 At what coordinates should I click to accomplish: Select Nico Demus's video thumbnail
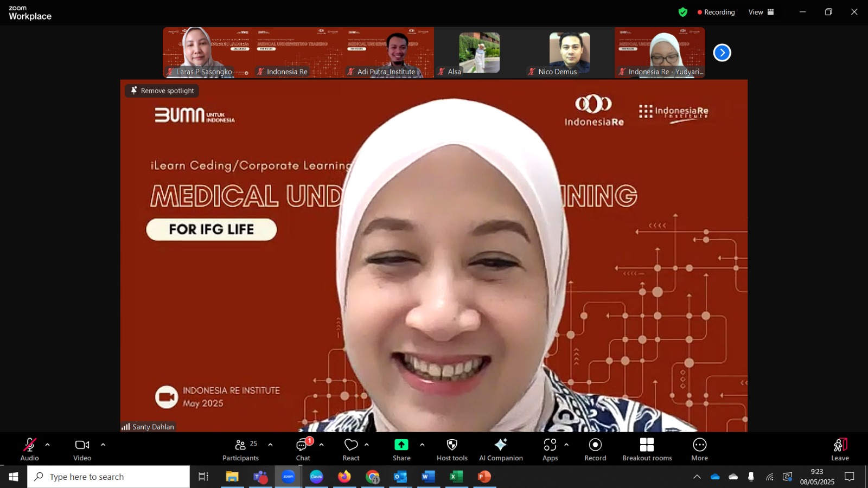pos(570,53)
